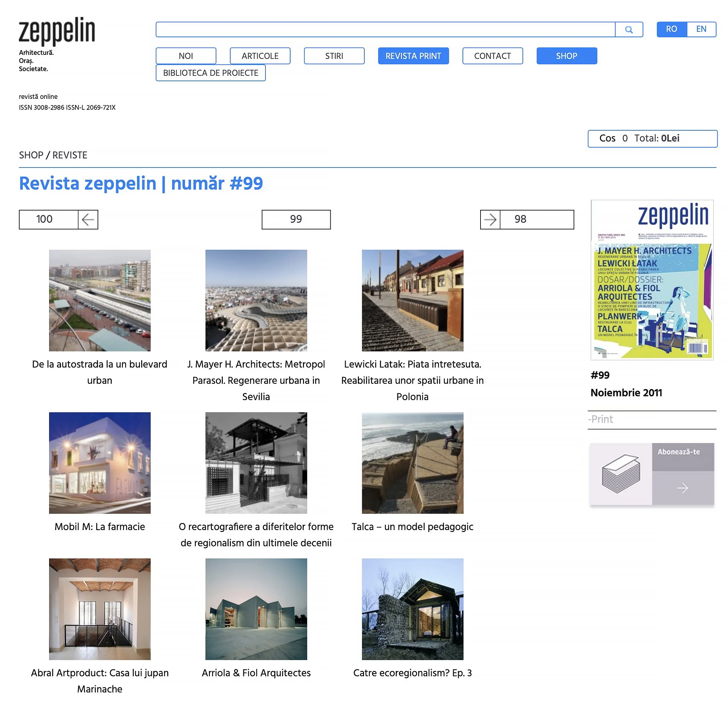Open the Casa lui jupan Marinache thumbnail
728x704 pixels.
(x=100, y=609)
